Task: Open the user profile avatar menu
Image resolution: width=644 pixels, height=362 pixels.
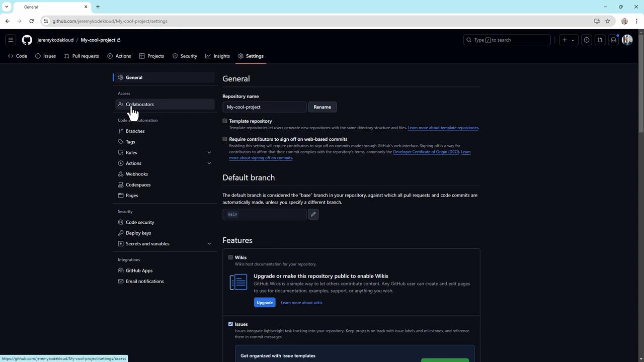Action: (x=627, y=40)
